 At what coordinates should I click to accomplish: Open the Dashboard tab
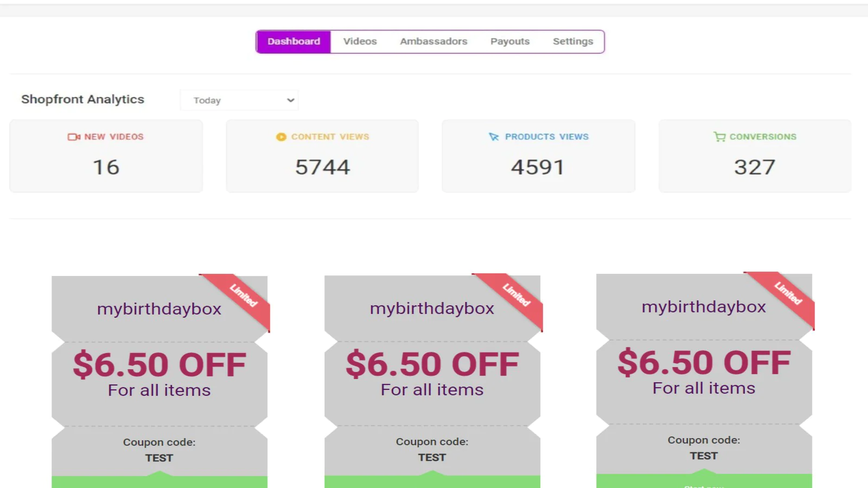pyautogui.click(x=293, y=42)
